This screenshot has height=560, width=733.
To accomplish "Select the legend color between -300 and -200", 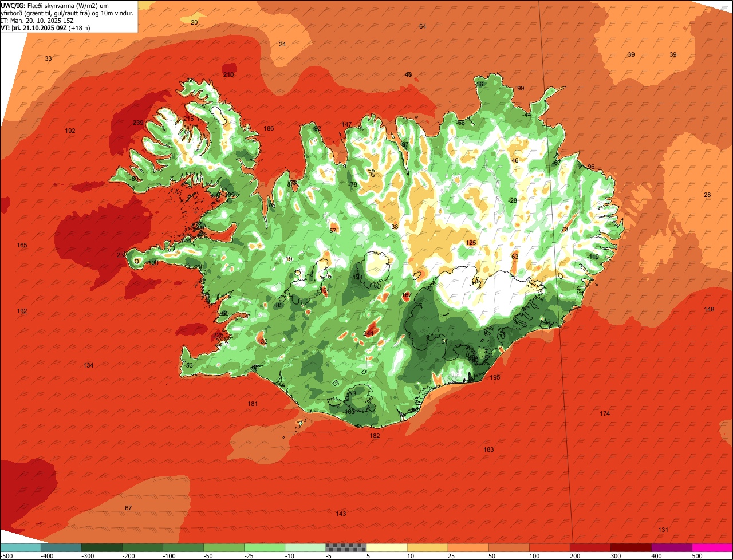I will 102,547.
